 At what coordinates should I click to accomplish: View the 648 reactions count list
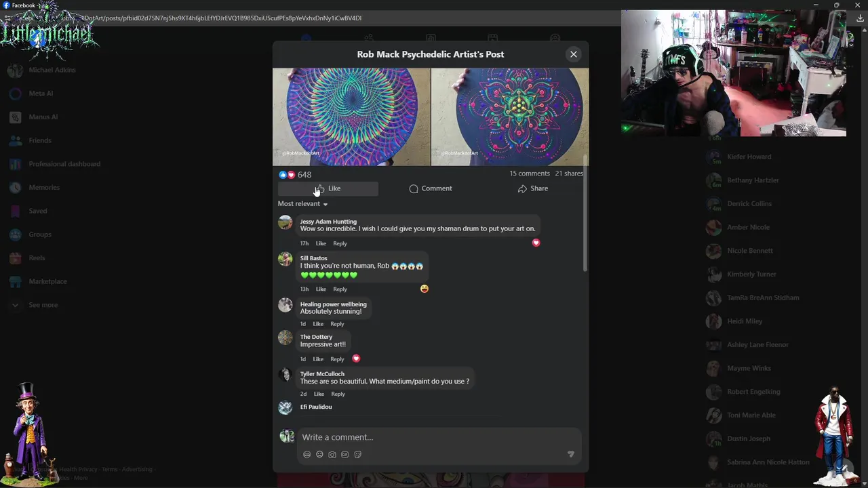(x=304, y=175)
